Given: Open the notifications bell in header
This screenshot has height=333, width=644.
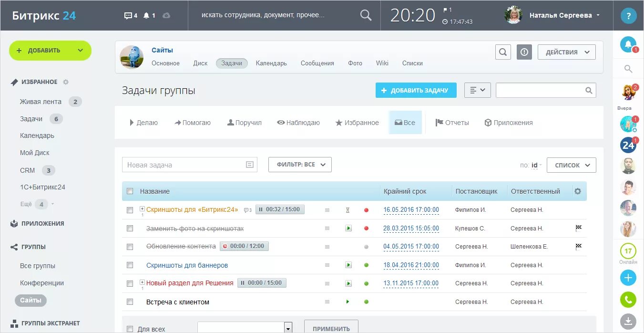Looking at the screenshot, I should [x=150, y=16].
